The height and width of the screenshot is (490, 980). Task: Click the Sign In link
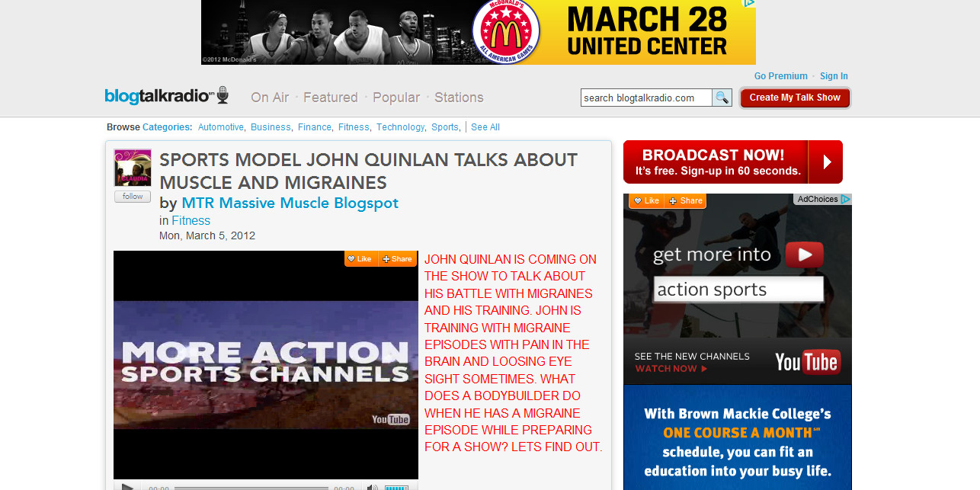[834, 76]
